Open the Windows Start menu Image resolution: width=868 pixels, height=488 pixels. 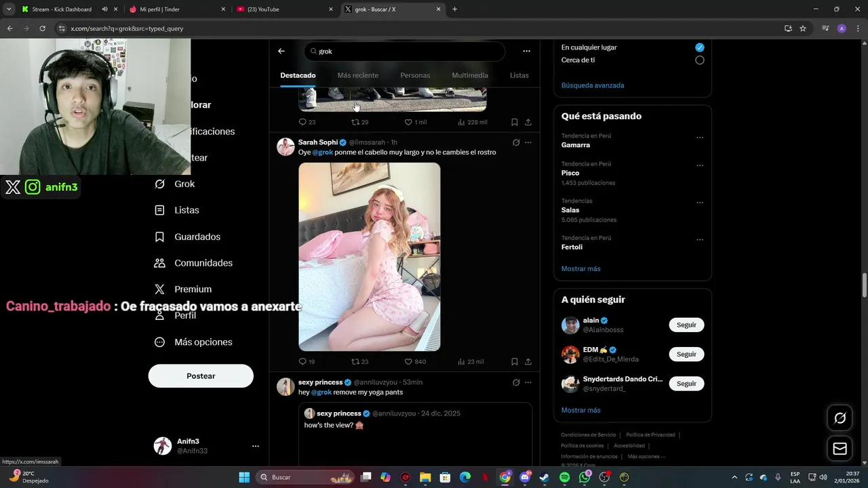244,477
